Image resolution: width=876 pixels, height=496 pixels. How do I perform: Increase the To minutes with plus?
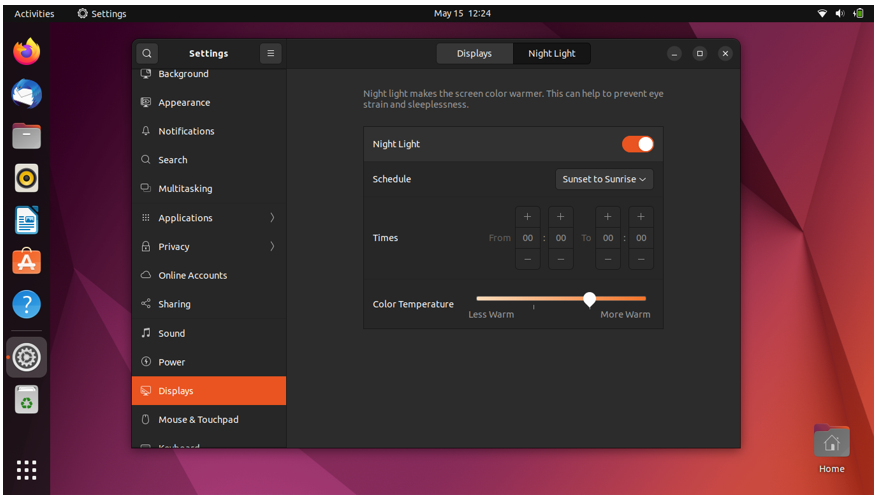(641, 217)
